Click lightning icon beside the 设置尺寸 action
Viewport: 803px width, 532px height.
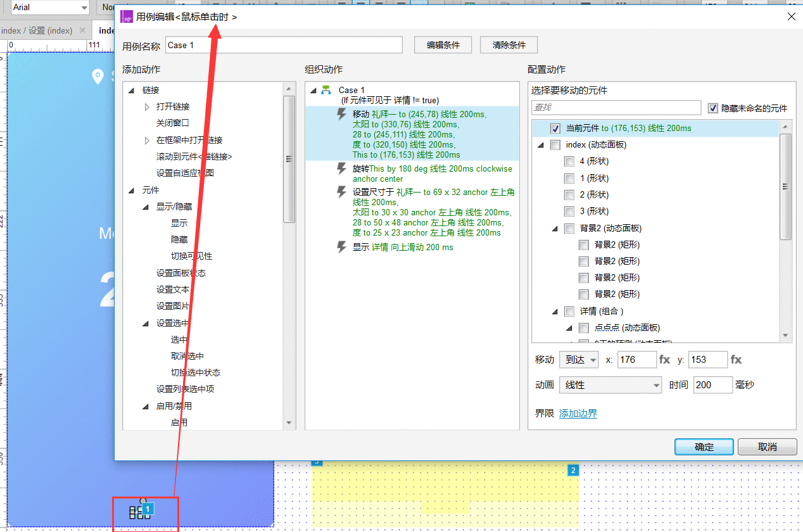click(x=341, y=192)
